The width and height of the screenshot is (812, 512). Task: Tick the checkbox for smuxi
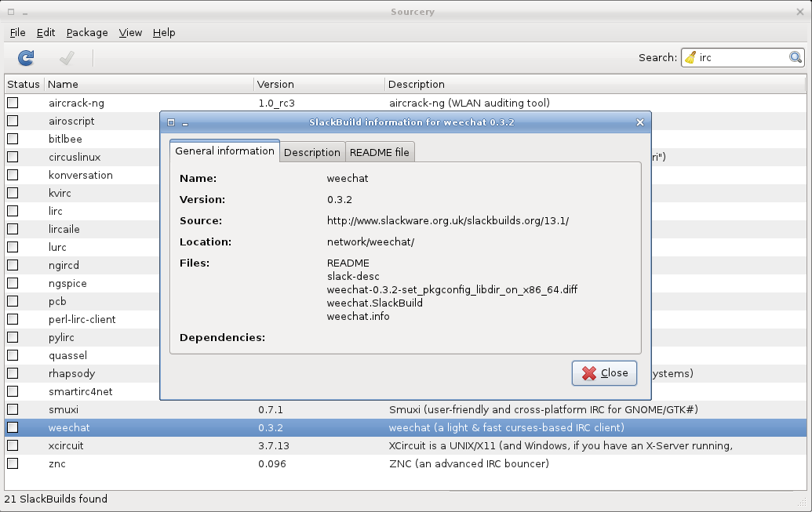[13, 409]
